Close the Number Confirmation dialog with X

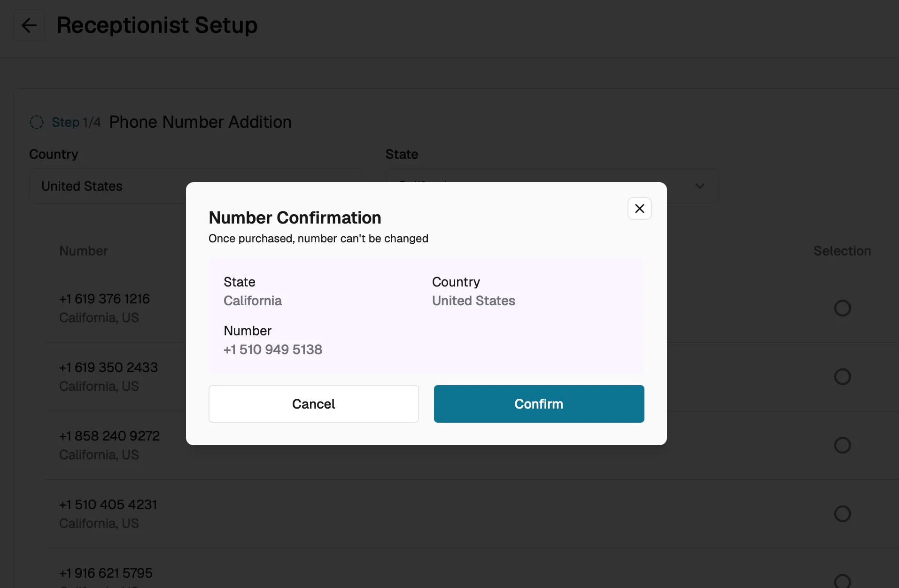click(x=639, y=209)
